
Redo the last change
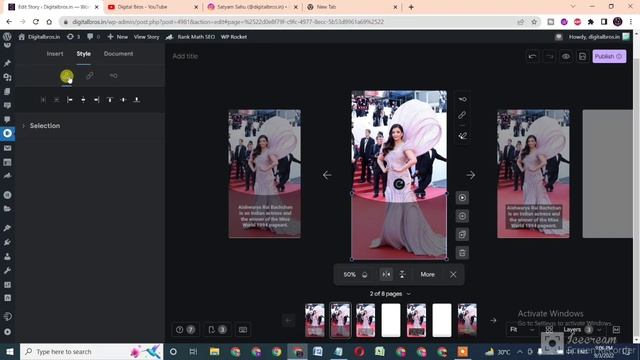[x=549, y=56]
